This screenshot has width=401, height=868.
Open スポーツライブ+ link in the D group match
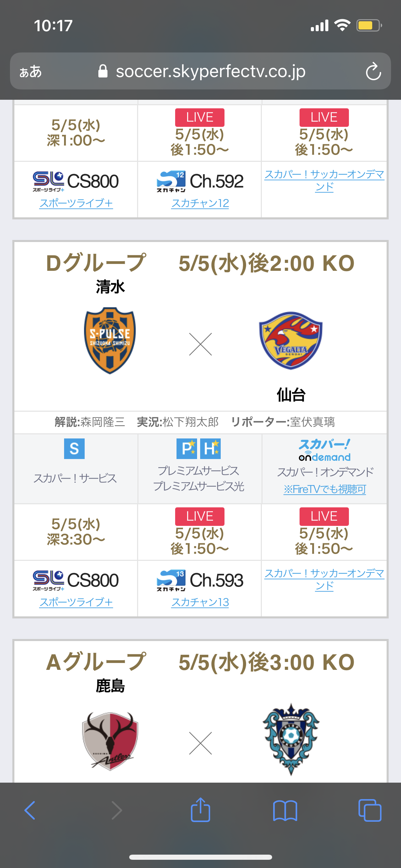[x=76, y=602]
